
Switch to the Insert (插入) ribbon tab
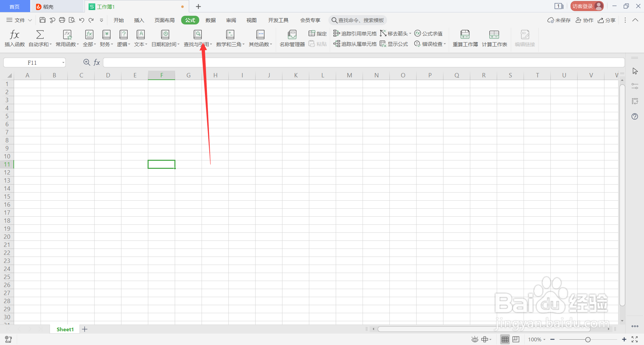click(139, 20)
